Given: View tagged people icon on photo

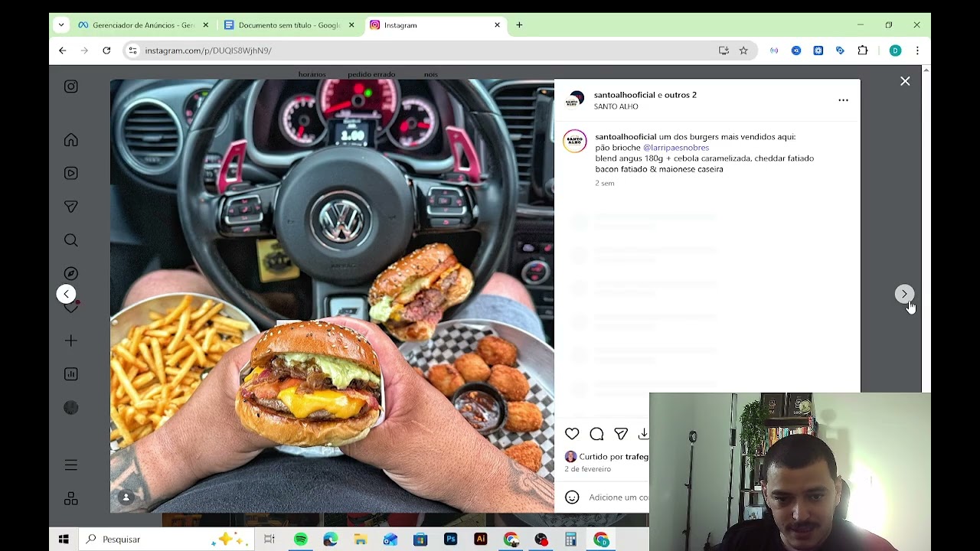Looking at the screenshot, I should click(x=126, y=497).
